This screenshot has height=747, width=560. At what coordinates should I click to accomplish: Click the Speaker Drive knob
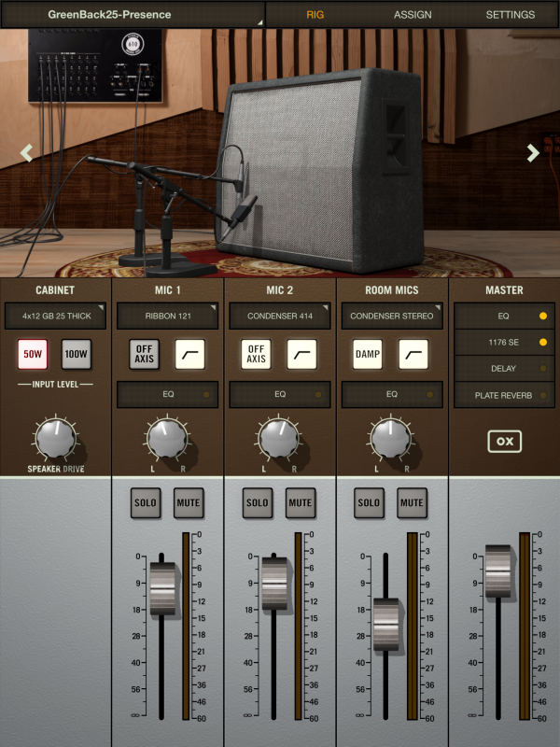(x=56, y=437)
